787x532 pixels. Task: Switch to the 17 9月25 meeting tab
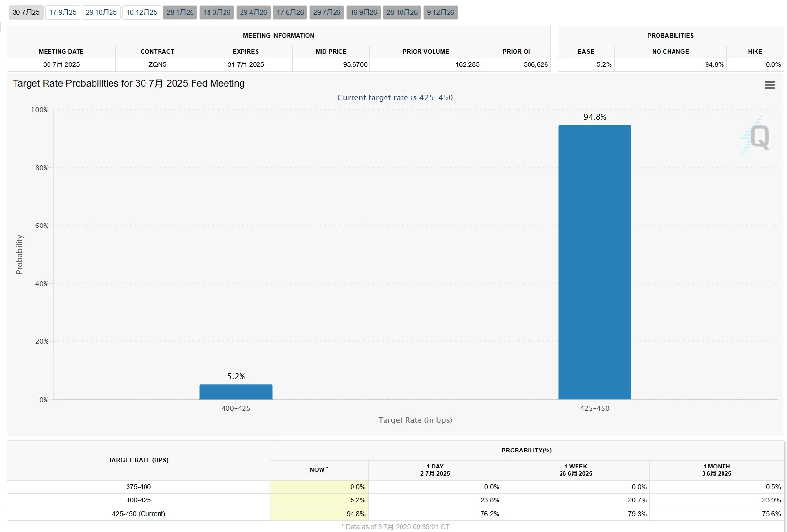pos(63,12)
